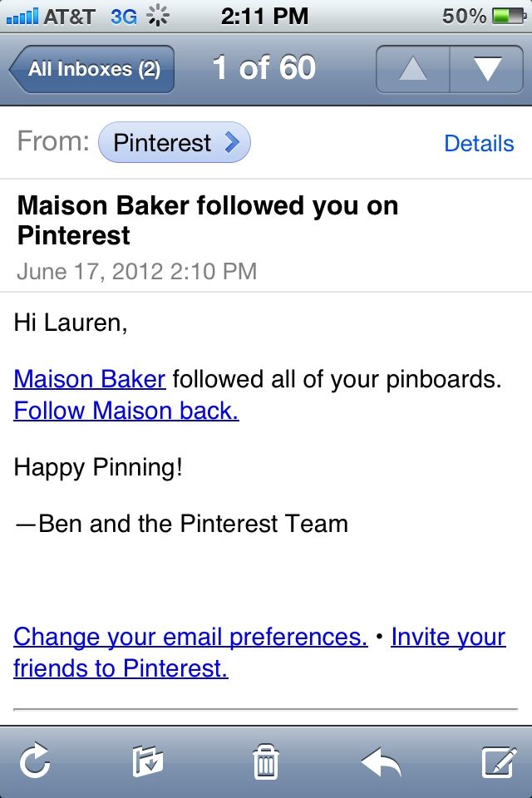Open Maison Baker profile link
Image resolution: width=532 pixels, height=798 pixels.
90,379
